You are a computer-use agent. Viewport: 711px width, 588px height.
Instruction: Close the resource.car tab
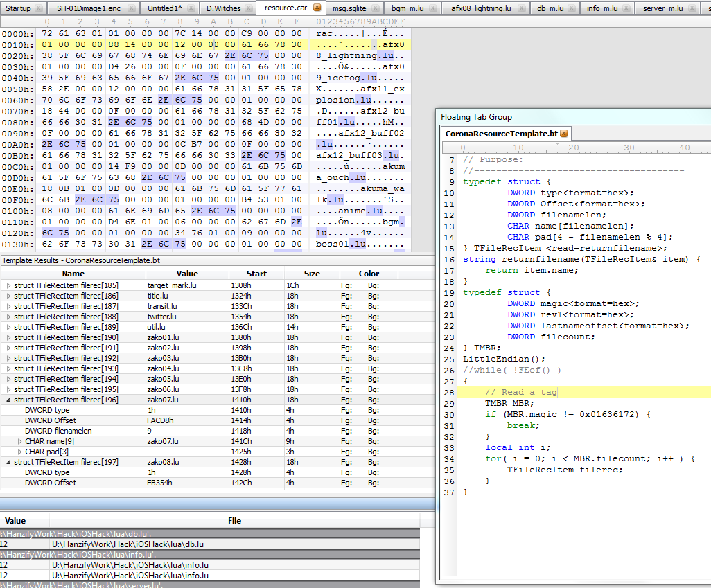pos(317,8)
